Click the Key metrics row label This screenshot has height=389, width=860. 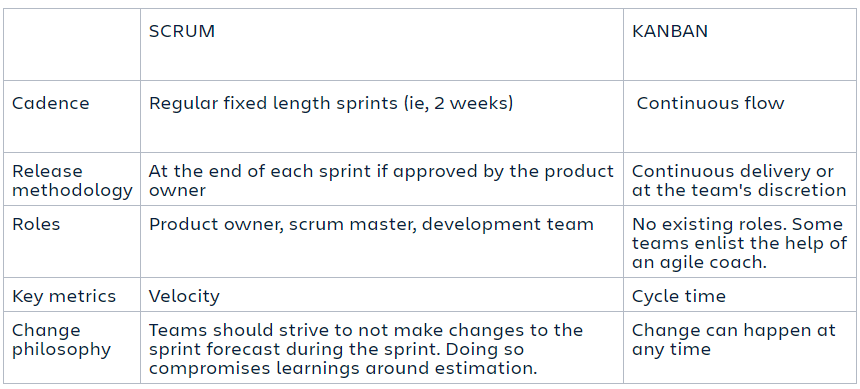coord(64,296)
